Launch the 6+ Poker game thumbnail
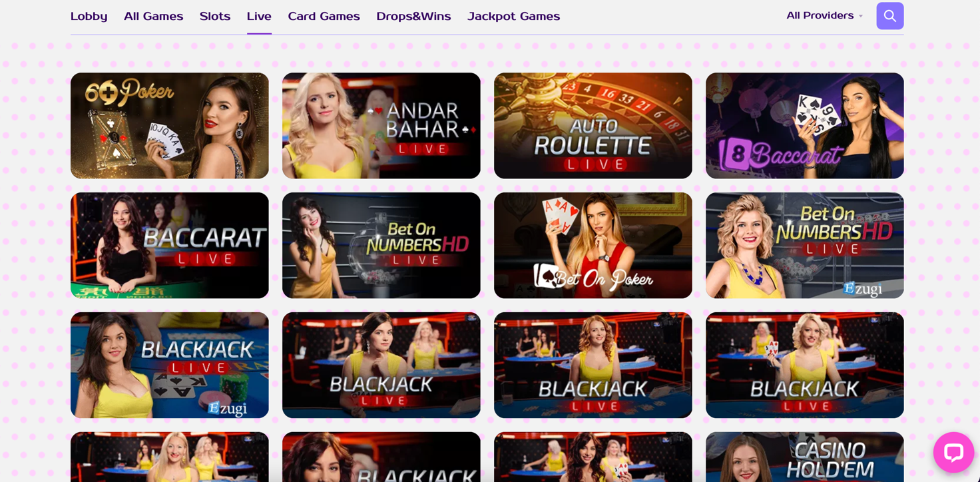This screenshot has width=980, height=482. pyautogui.click(x=170, y=126)
